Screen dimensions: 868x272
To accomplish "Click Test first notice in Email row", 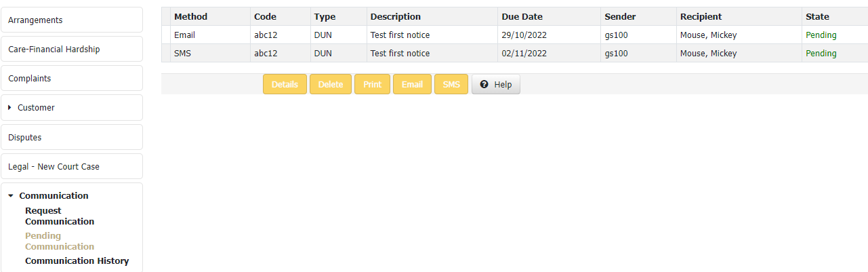I will tap(400, 35).
